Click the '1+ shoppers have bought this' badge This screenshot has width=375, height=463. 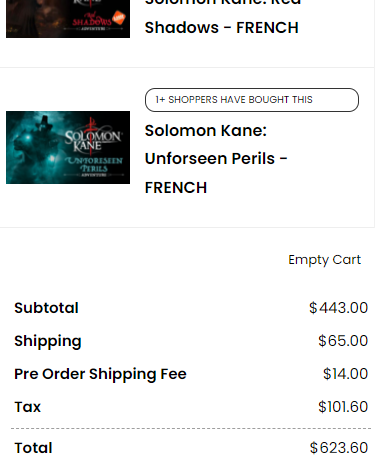click(252, 100)
